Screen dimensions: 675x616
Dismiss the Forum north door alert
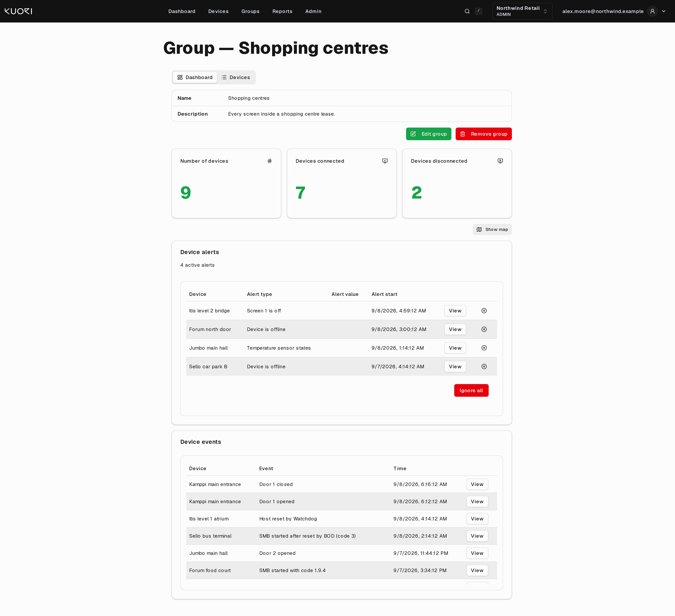pos(484,329)
